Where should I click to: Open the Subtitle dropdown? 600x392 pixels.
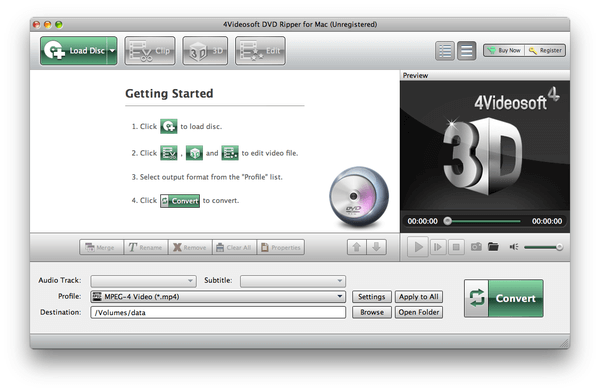[x=293, y=281]
